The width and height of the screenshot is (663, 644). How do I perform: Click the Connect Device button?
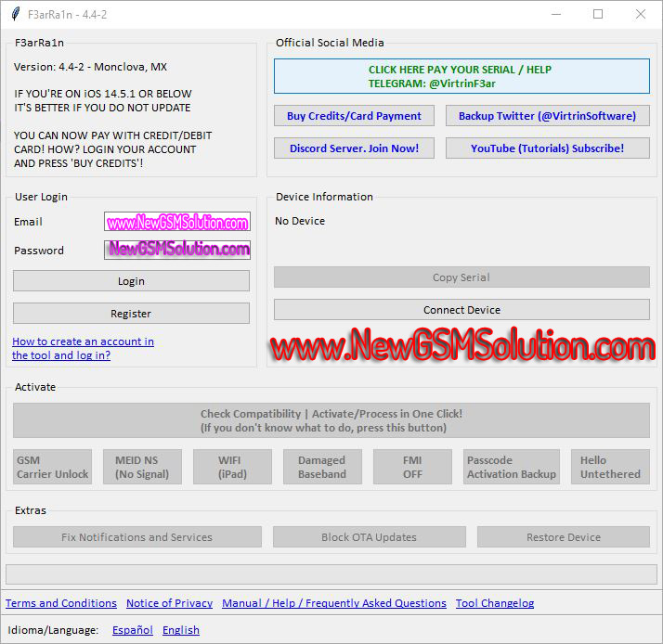[x=461, y=310]
